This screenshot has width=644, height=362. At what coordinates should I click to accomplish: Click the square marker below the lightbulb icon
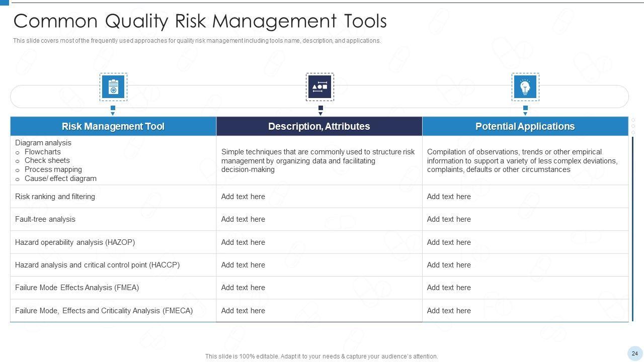point(525,108)
